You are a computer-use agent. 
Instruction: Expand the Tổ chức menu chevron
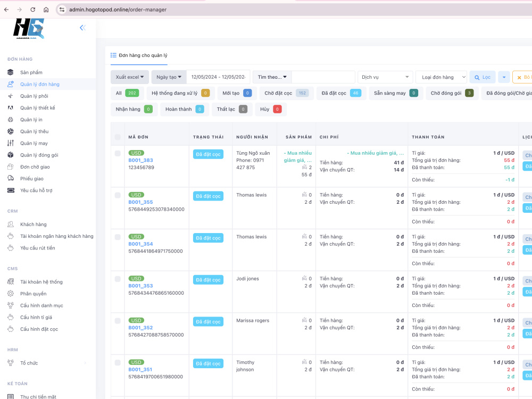click(x=85, y=363)
